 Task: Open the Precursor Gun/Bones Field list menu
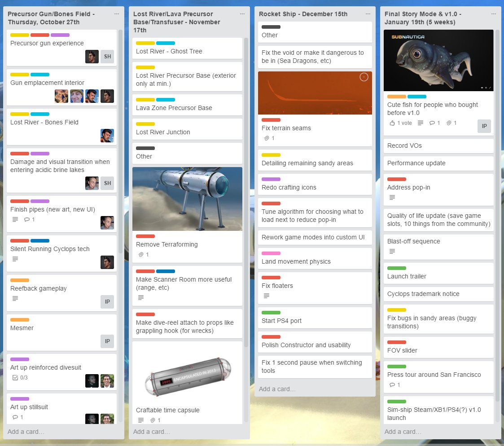(116, 14)
